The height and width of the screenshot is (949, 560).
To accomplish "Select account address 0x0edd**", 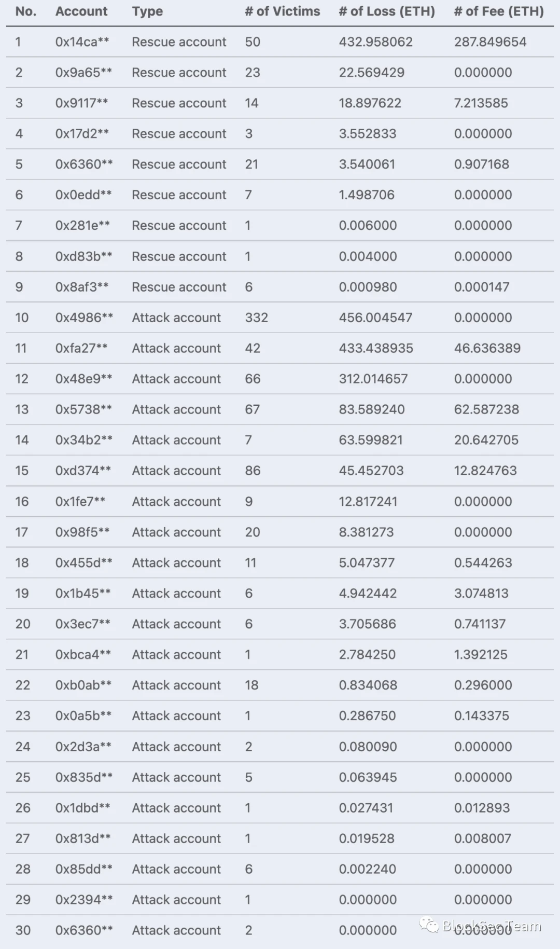I will coord(83,195).
